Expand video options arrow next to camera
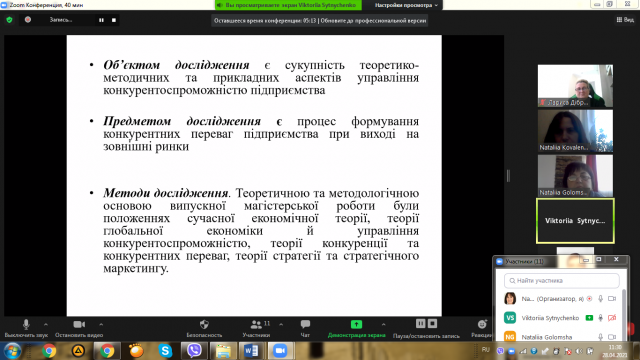The height and width of the screenshot is (360, 640). point(101,324)
